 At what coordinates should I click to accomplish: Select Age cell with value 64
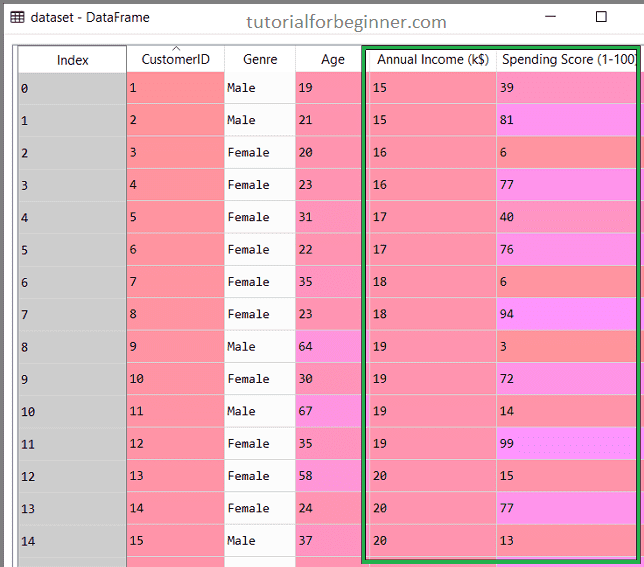[329, 347]
